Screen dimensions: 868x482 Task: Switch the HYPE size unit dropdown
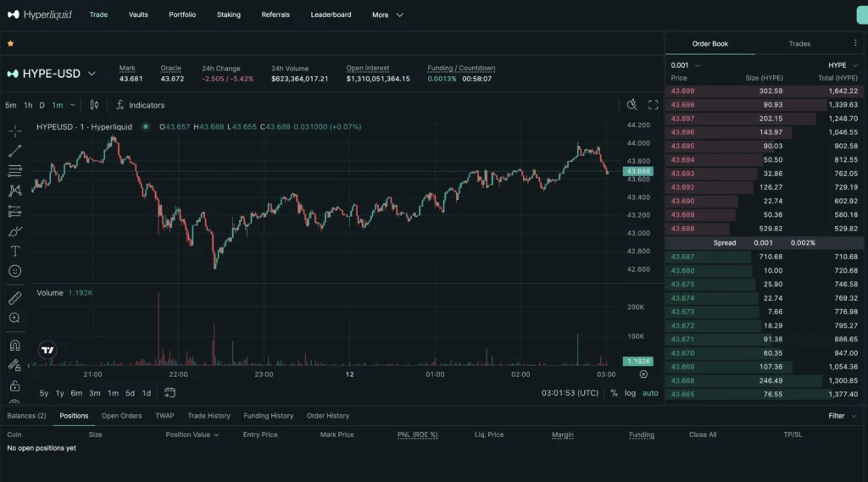(843, 65)
